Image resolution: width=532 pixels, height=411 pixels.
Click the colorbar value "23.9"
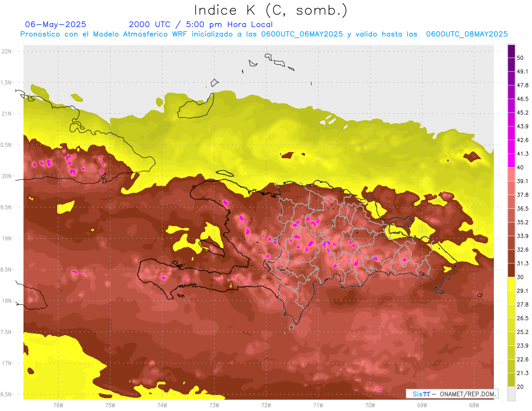[523, 345]
